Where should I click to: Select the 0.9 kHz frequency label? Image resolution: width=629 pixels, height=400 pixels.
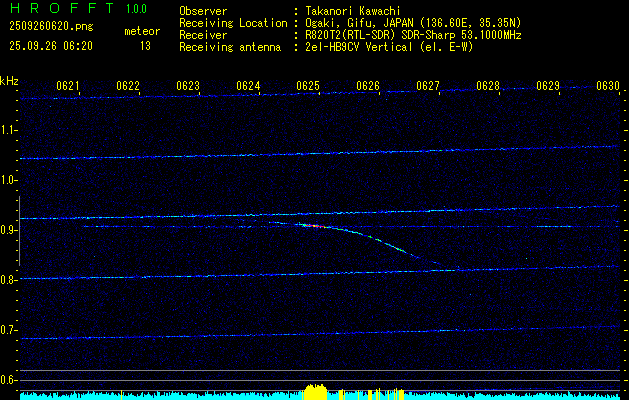pyautogui.click(x=10, y=230)
